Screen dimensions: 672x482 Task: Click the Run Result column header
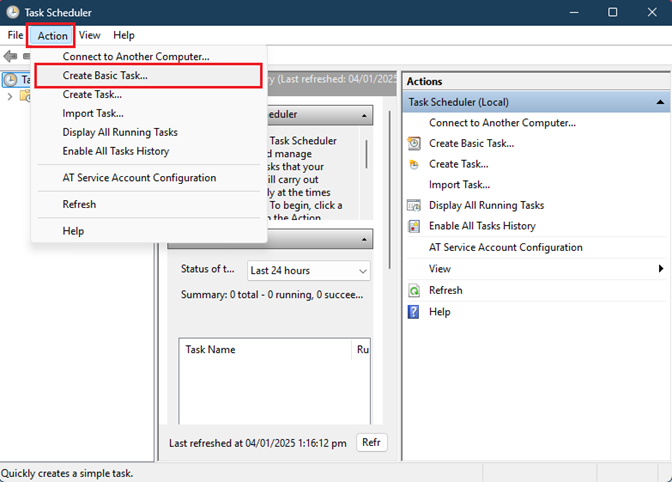pyautogui.click(x=361, y=350)
